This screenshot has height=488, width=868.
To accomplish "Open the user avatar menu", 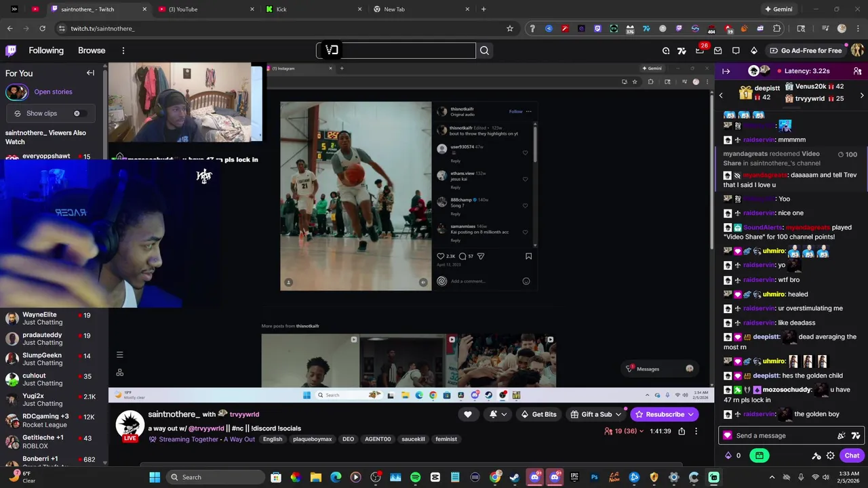I will [x=857, y=50].
